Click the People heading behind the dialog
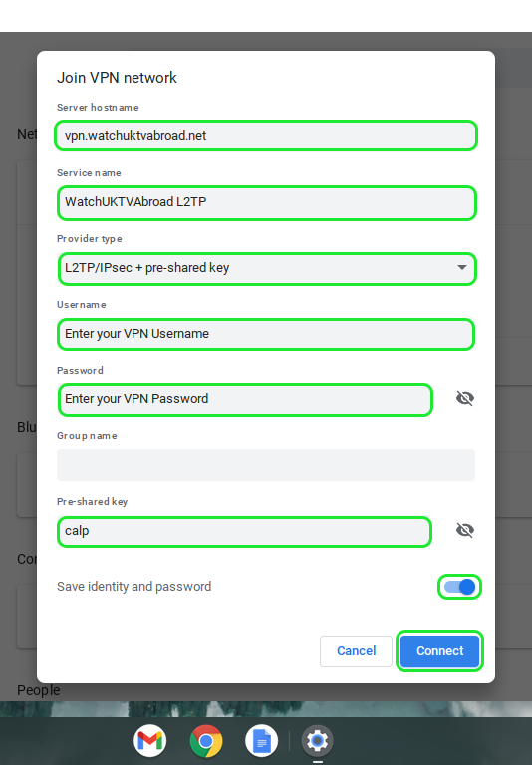The image size is (532, 765). coord(39,690)
